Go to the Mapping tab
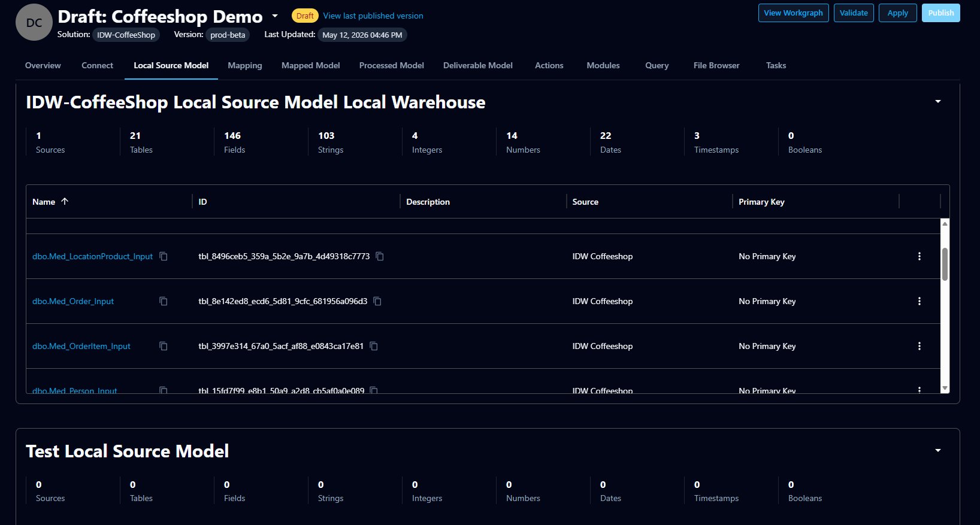Image resolution: width=980 pixels, height=525 pixels. [x=245, y=65]
